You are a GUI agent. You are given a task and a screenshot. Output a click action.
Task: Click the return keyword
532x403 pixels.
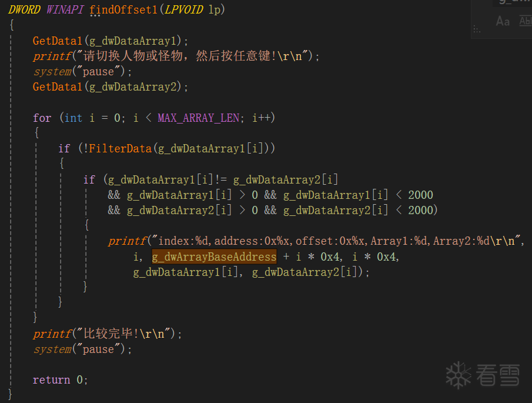click(51, 380)
